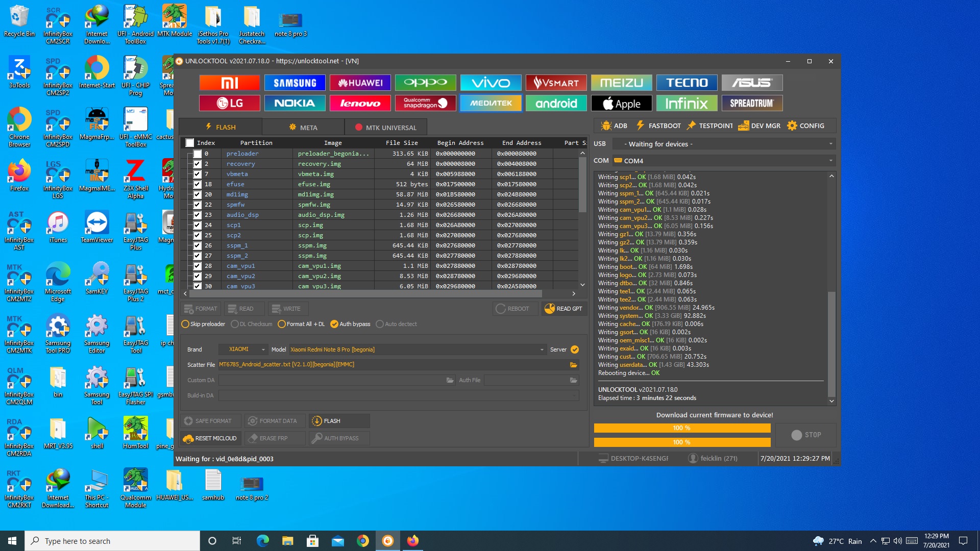Image resolution: width=980 pixels, height=551 pixels.
Task: Uncheck the recovery partition checkbox
Action: 197,164
